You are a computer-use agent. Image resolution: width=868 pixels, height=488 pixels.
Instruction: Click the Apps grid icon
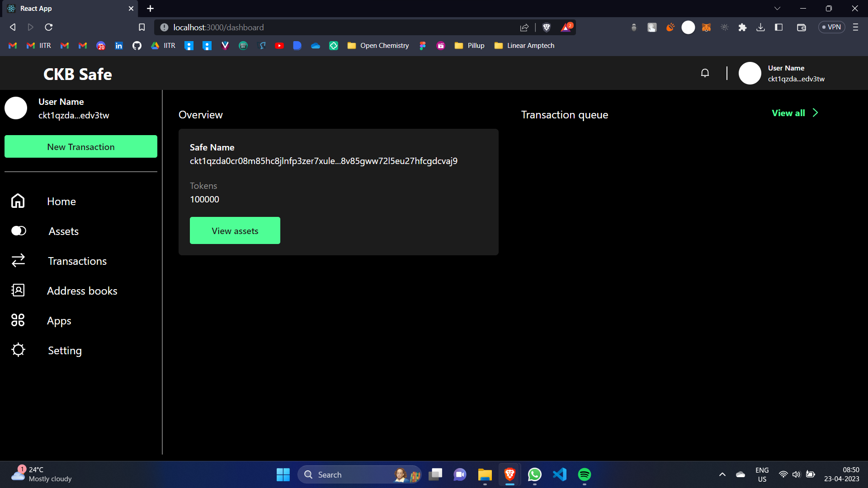click(x=18, y=320)
